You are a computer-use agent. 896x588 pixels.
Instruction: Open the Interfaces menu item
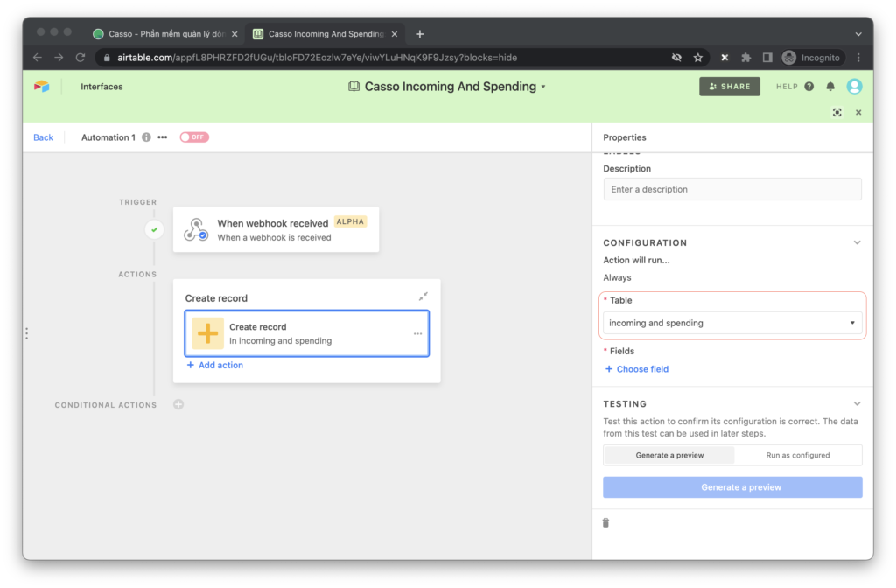click(101, 87)
